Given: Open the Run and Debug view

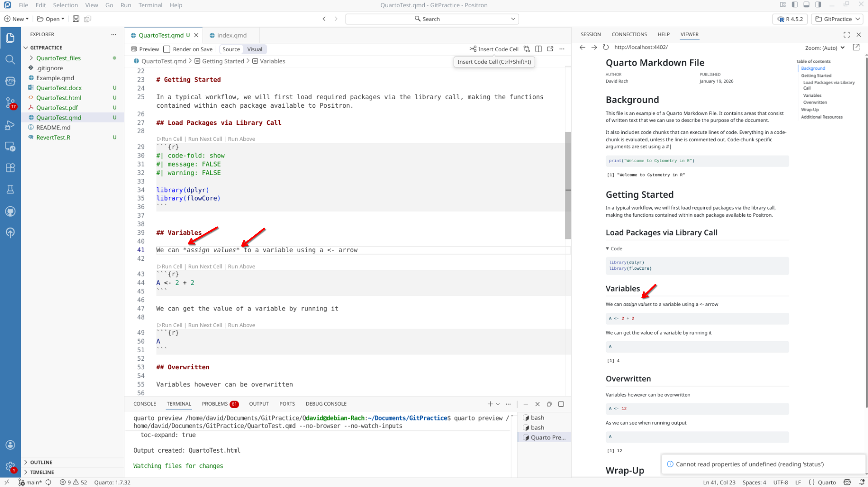Looking at the screenshot, I should (10, 125).
